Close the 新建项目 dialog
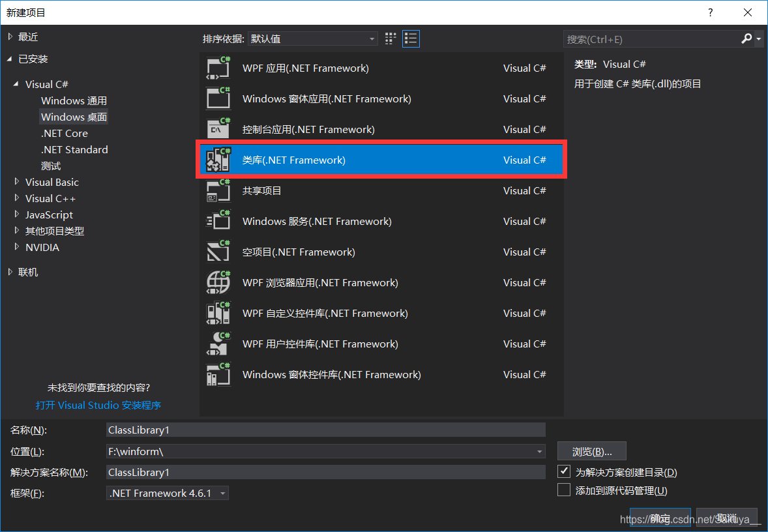The image size is (768, 532). (747, 12)
